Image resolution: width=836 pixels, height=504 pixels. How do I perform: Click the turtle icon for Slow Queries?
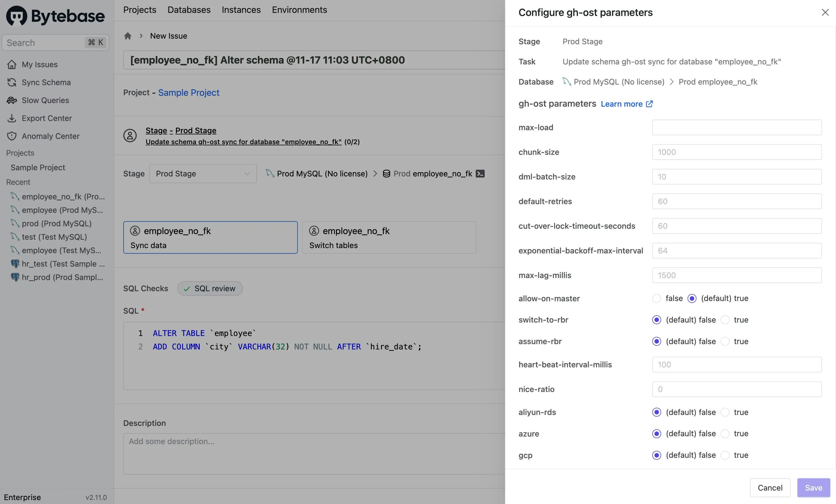12,100
